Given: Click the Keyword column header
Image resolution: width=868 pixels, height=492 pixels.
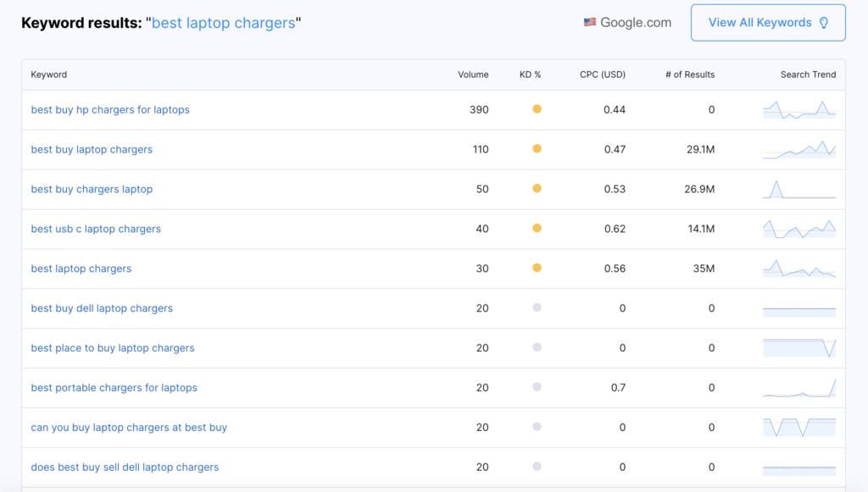Looking at the screenshot, I should (x=48, y=75).
